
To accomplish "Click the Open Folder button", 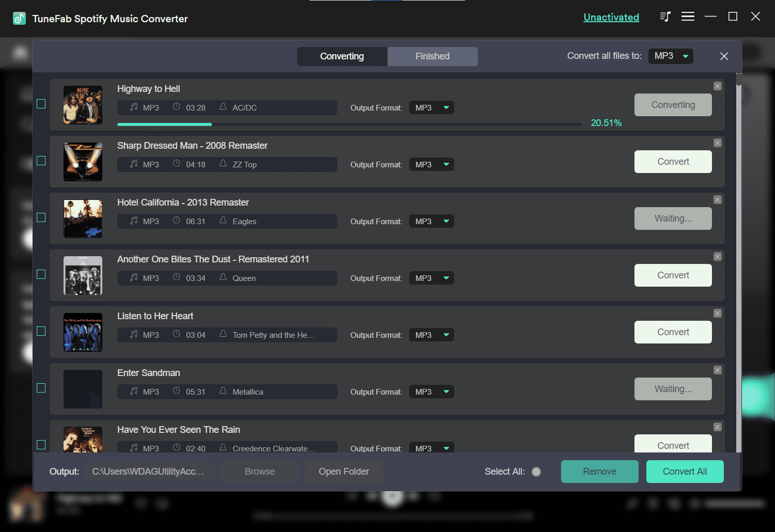I will [344, 472].
